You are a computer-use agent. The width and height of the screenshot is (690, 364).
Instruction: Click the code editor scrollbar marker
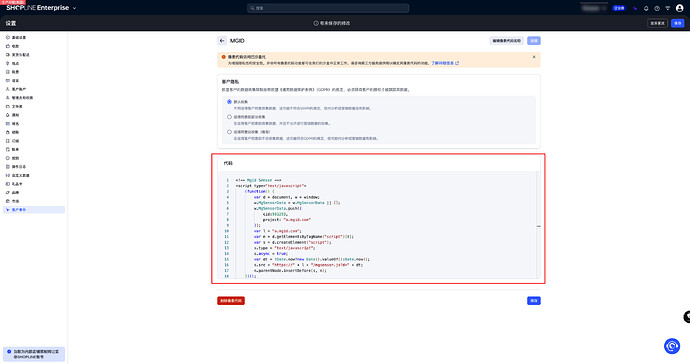pos(539,226)
